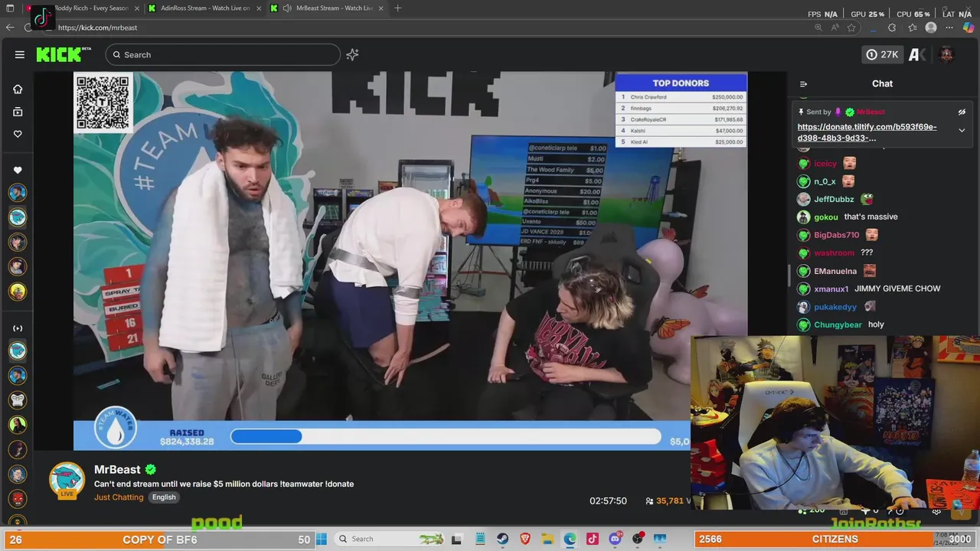The image size is (980, 551).
Task: Open OBS Studio from taskbar
Action: pyautogui.click(x=637, y=539)
